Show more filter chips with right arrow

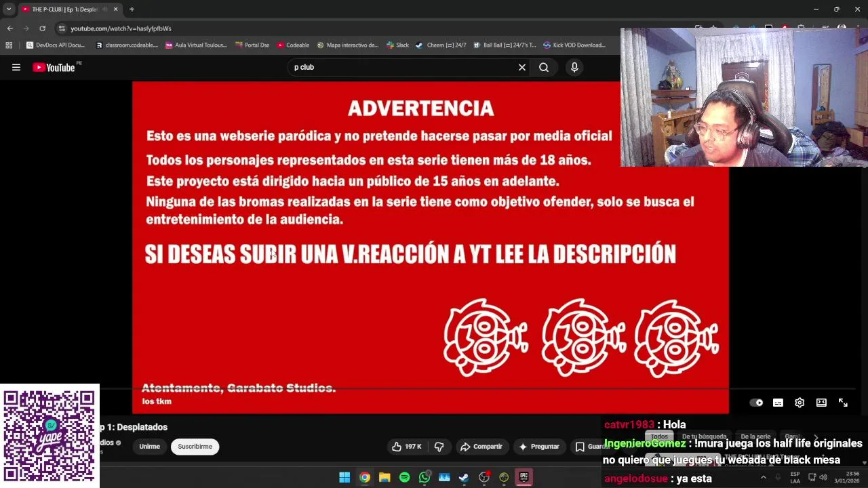point(816,437)
